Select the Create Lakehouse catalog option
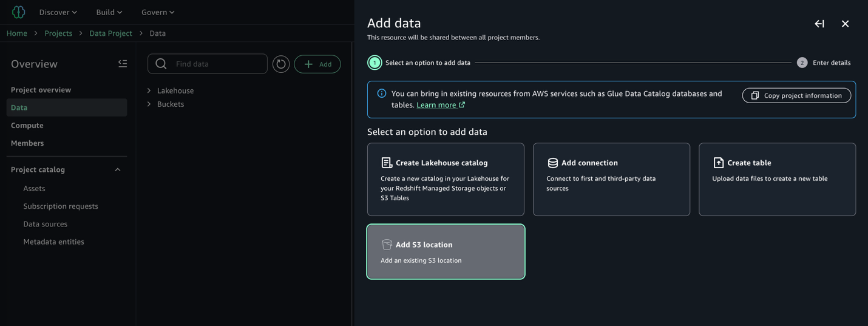This screenshot has width=868, height=326. click(x=446, y=179)
